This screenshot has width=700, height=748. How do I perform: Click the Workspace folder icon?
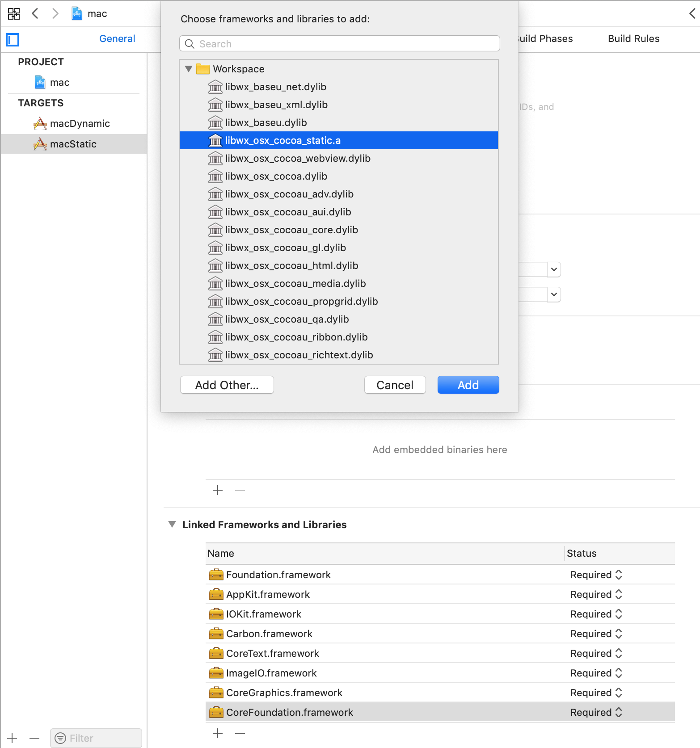(x=203, y=69)
